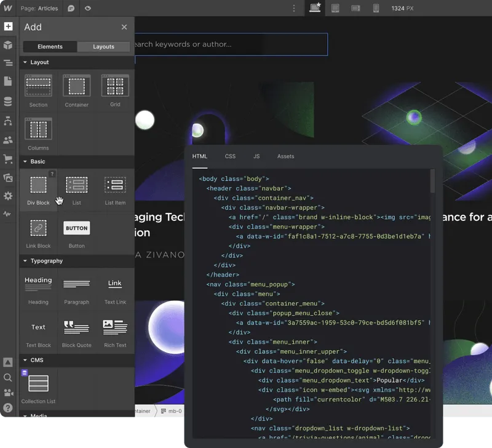Toggle preview mode with the eye icon
The width and height of the screenshot is (492, 448).
[x=88, y=8]
